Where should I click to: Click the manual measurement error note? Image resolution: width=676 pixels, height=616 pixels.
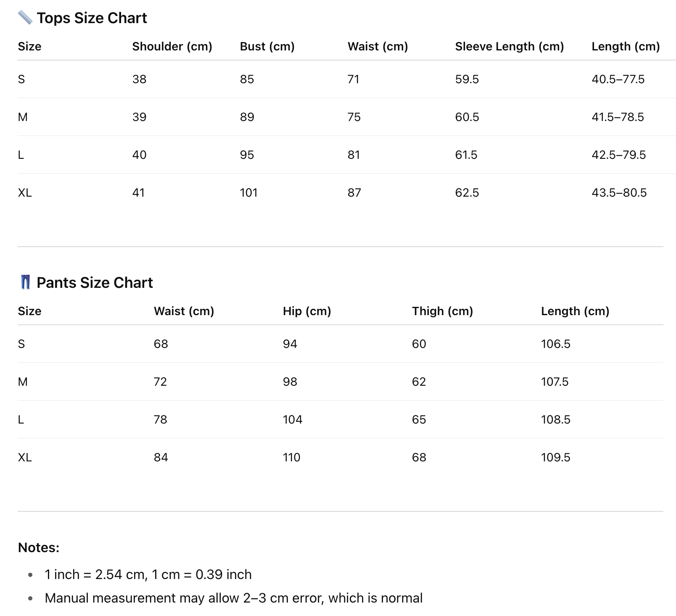click(x=233, y=598)
